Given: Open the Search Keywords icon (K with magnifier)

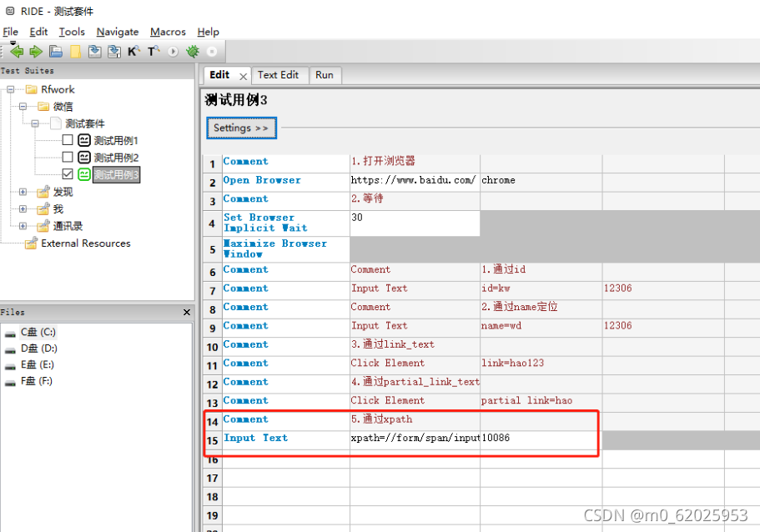Looking at the screenshot, I should tap(133, 51).
